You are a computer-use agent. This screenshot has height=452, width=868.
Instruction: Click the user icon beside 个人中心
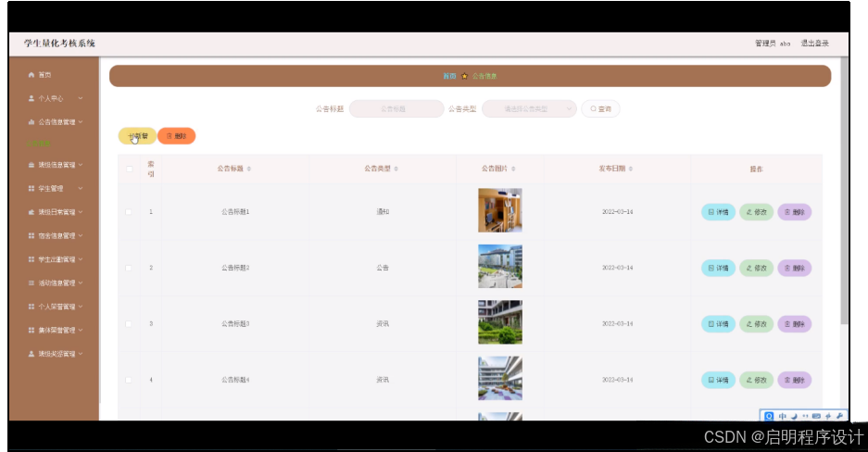[31, 98]
